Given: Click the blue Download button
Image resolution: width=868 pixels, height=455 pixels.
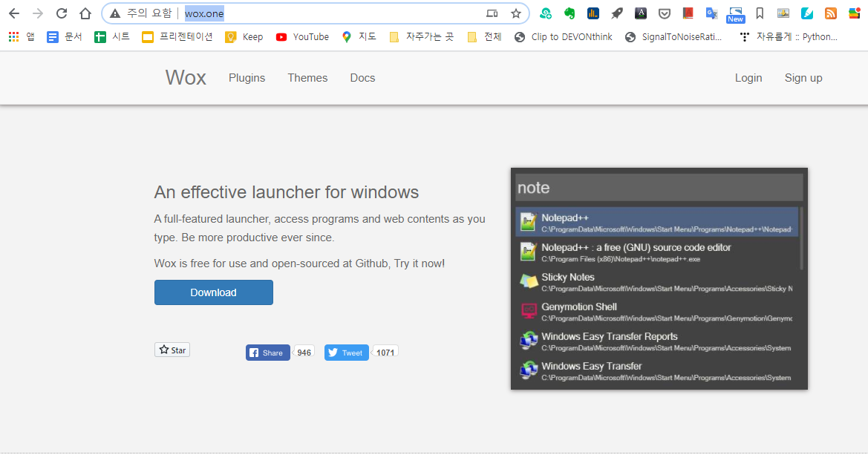Looking at the screenshot, I should [214, 292].
